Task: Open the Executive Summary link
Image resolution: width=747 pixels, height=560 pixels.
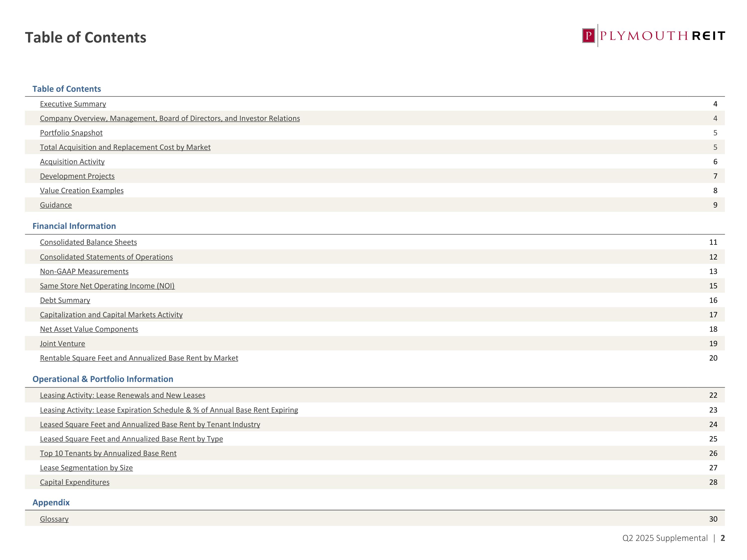Action: pos(73,104)
